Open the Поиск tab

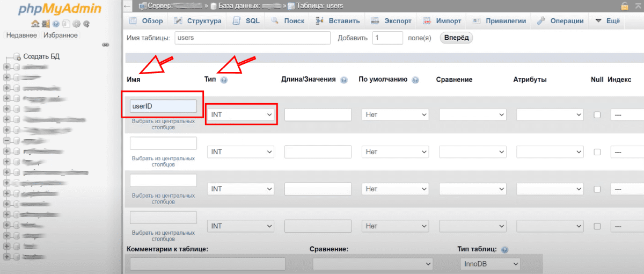click(288, 21)
